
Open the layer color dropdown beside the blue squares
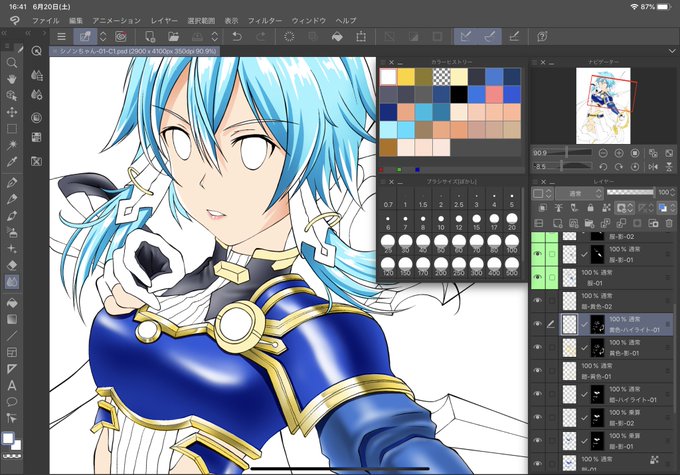pyautogui.click(x=671, y=208)
